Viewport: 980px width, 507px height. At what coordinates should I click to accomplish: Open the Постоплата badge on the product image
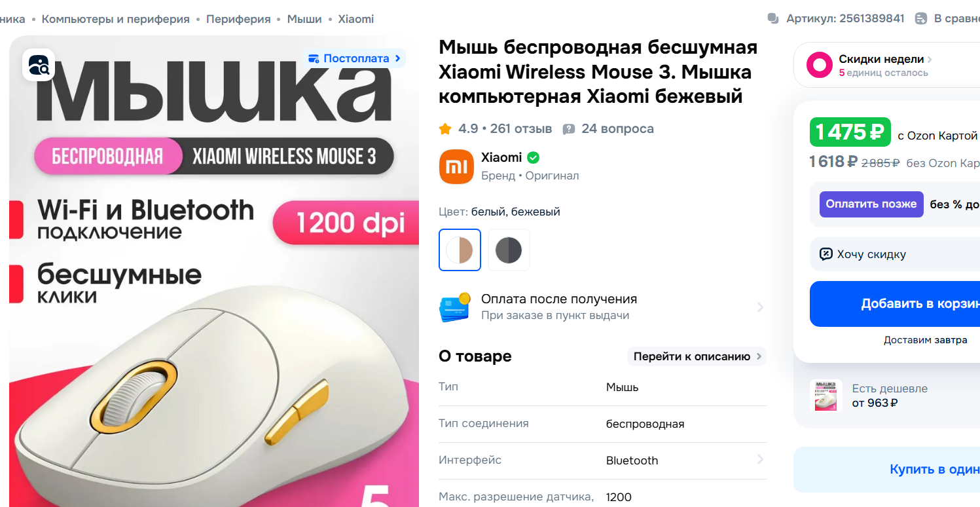coord(354,58)
